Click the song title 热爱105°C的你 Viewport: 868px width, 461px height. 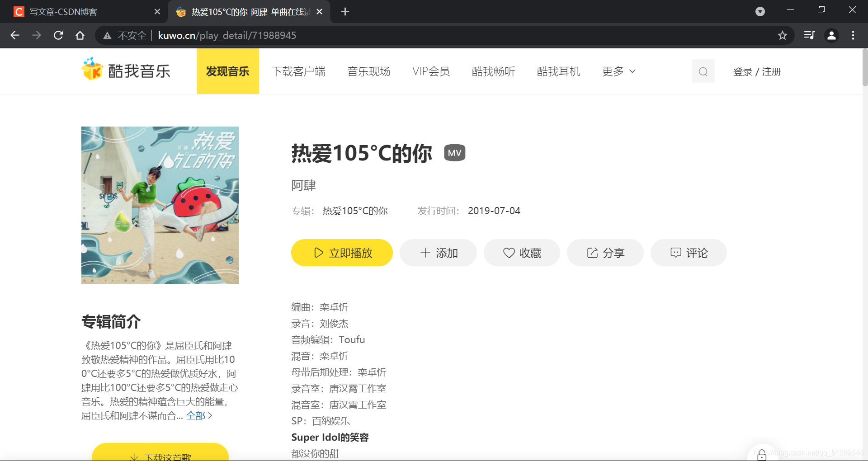click(362, 153)
